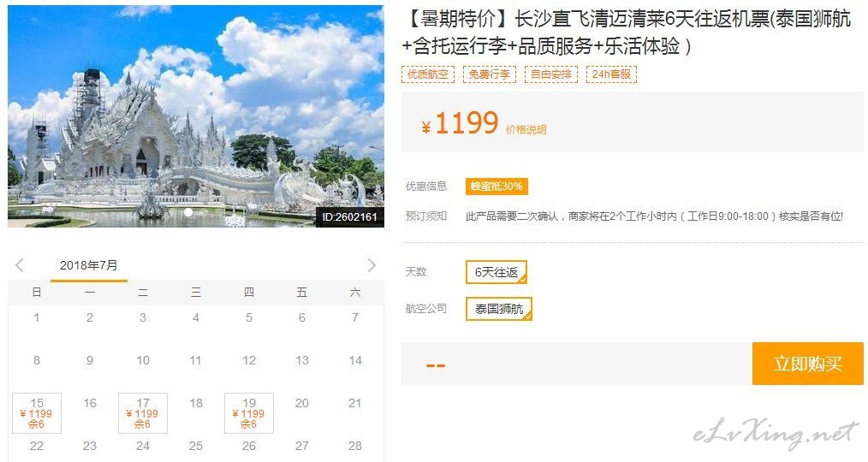Click the white carousel dot on photo
868x462 pixels.
click(188, 212)
